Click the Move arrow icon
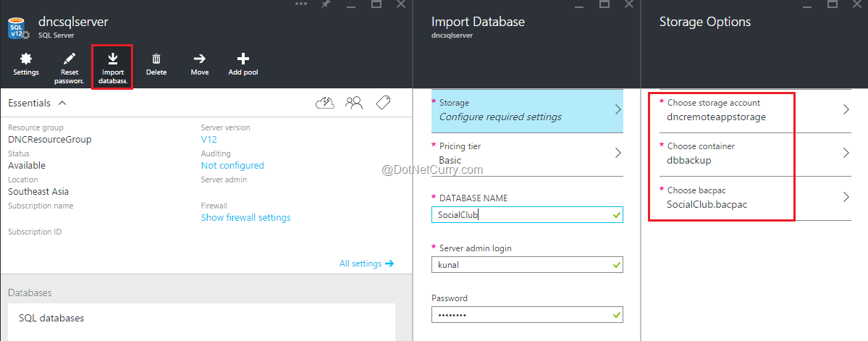The height and width of the screenshot is (341, 868). pyautogui.click(x=199, y=59)
